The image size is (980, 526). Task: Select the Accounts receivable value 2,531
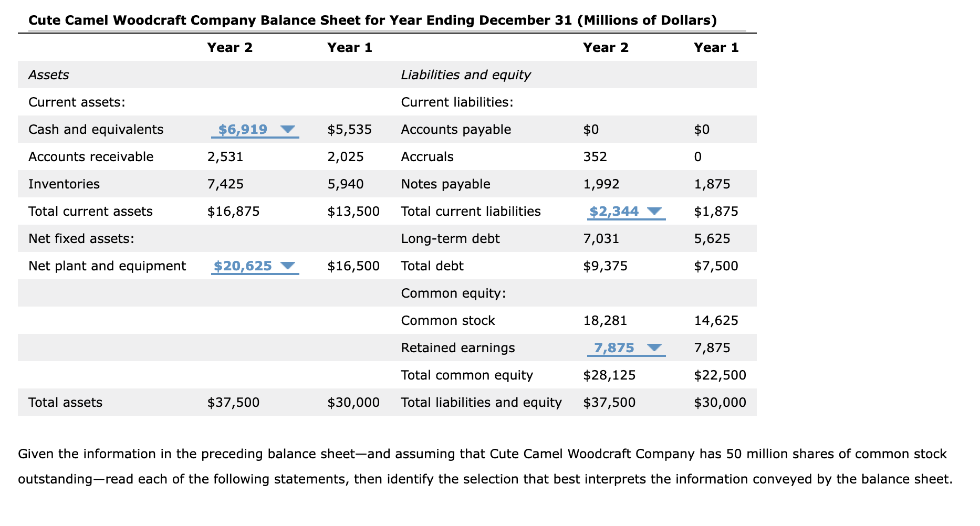coord(225,156)
